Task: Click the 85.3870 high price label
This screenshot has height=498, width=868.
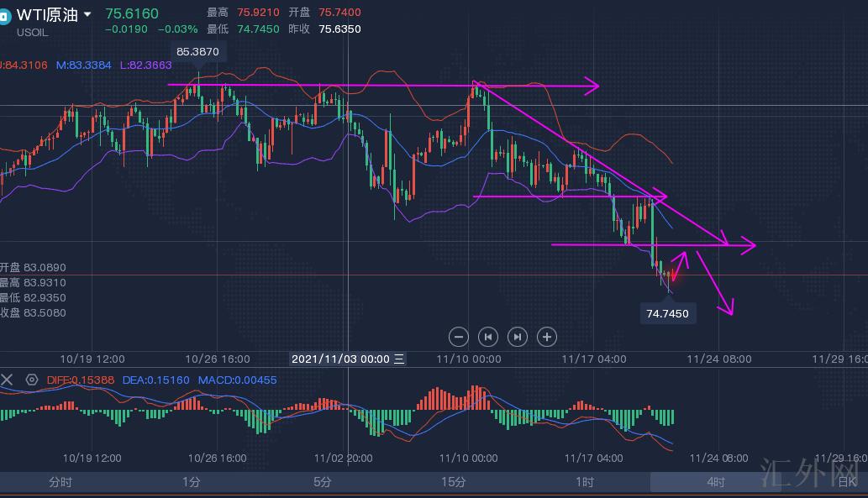Action: tap(197, 52)
